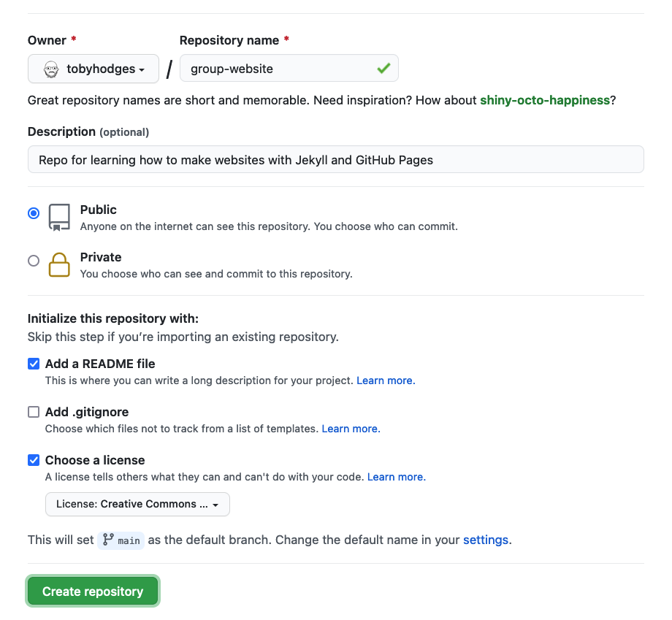The width and height of the screenshot is (672, 620).
Task: Click the private repository lock icon
Action: 59,265
